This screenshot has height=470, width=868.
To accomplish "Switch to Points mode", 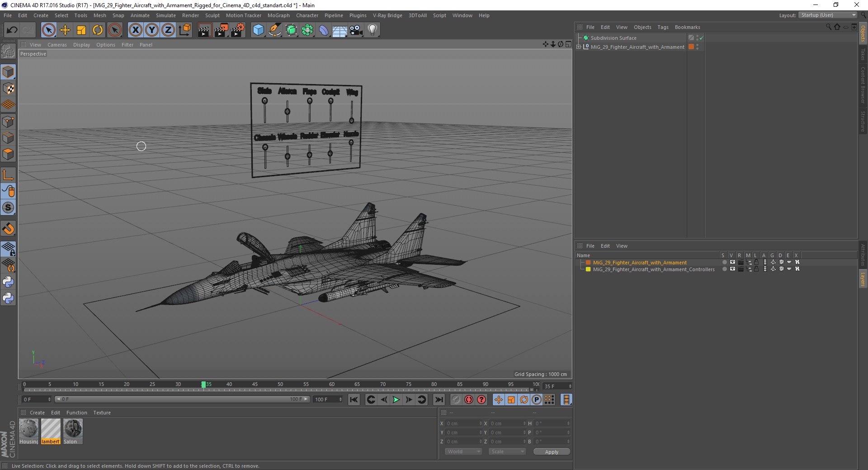I will (8, 122).
